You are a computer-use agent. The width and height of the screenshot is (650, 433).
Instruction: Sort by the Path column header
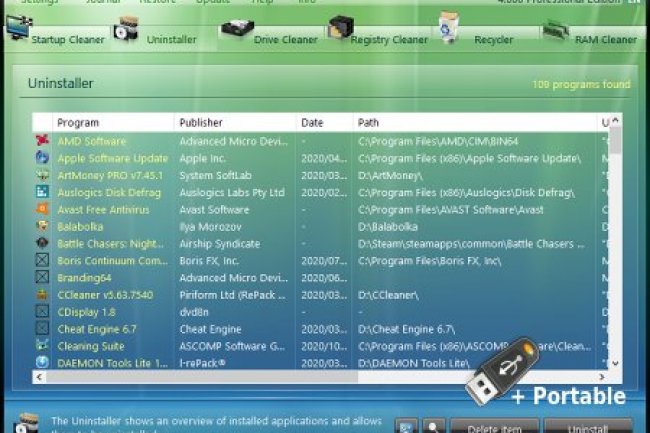click(x=474, y=123)
